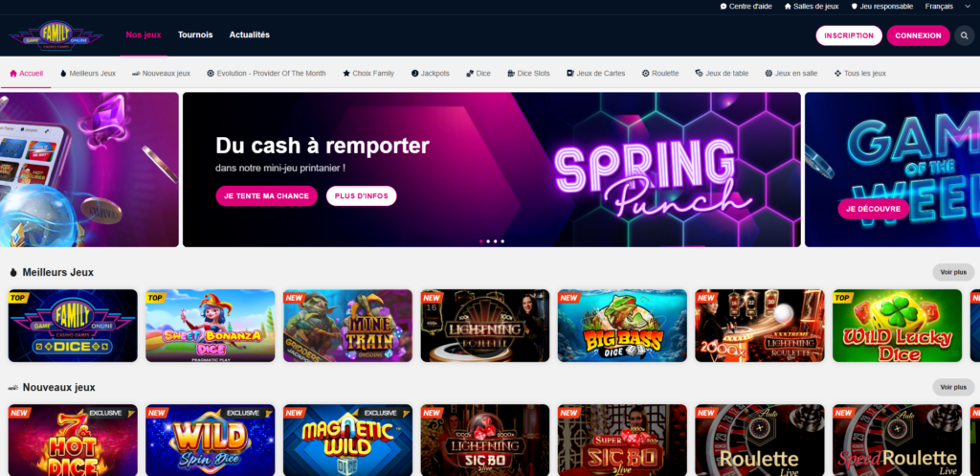Select the second carousel dot indicator
Screen dimensions: 980x476
point(488,240)
